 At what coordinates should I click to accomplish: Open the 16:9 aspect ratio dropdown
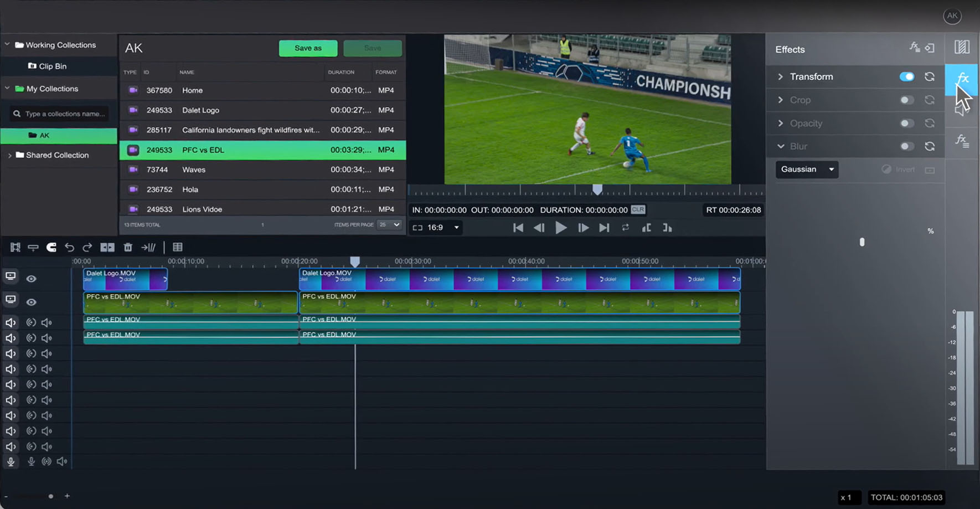[x=435, y=227]
